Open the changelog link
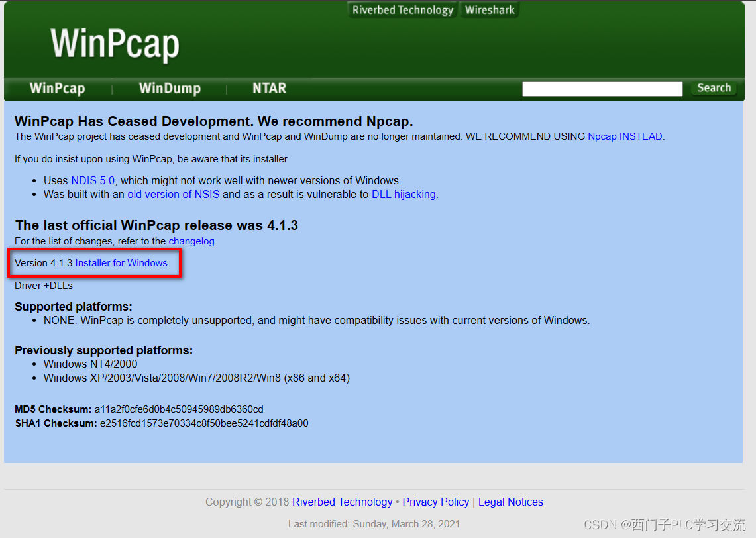The height and width of the screenshot is (538, 756). coord(191,241)
